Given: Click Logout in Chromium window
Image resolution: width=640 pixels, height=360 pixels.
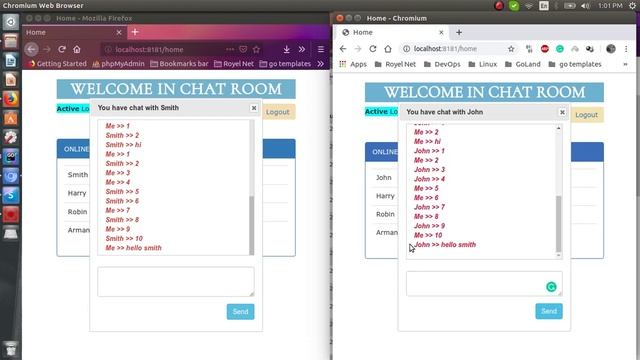Looking at the screenshot, I should click(587, 115).
